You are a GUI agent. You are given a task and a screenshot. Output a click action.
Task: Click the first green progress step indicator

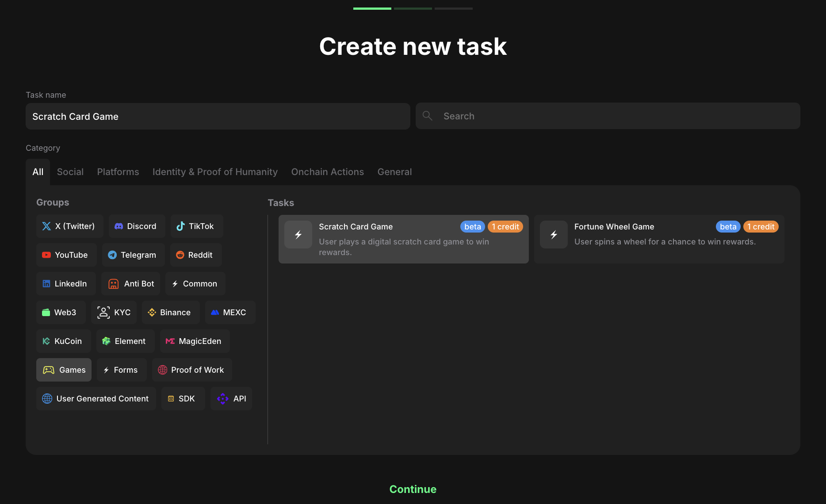click(x=372, y=8)
